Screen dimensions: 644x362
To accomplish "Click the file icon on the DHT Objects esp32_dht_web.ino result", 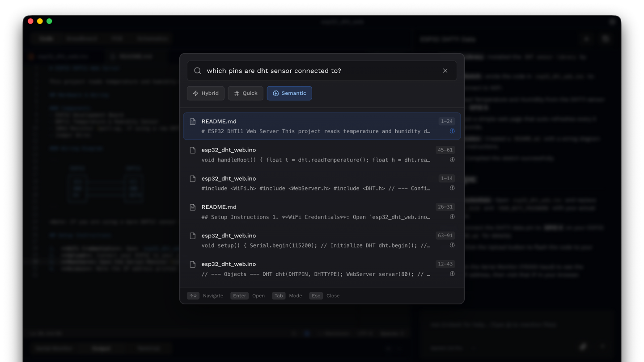I will pos(193,264).
